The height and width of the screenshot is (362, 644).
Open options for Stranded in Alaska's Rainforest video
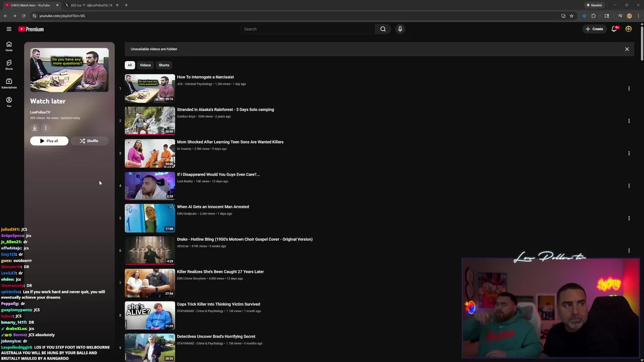628,121
